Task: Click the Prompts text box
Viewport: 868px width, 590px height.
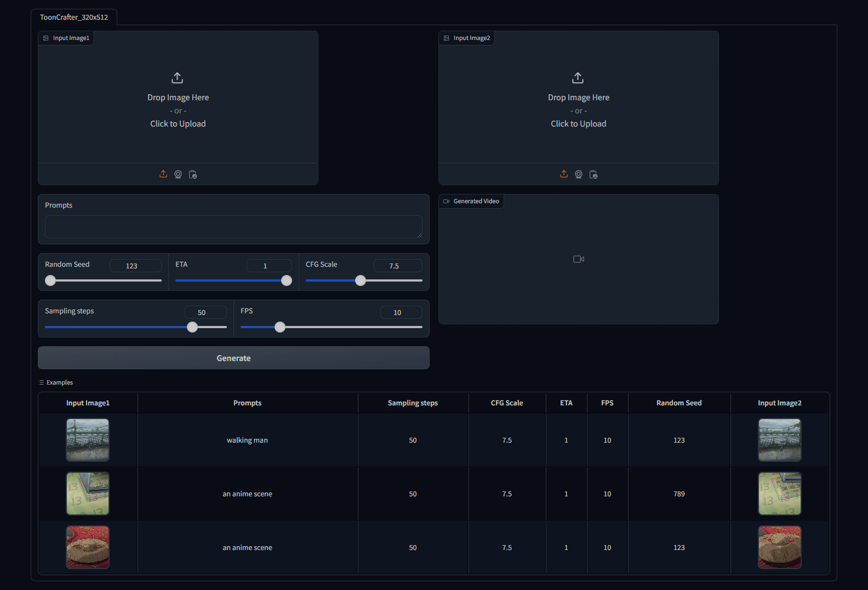Action: point(233,227)
